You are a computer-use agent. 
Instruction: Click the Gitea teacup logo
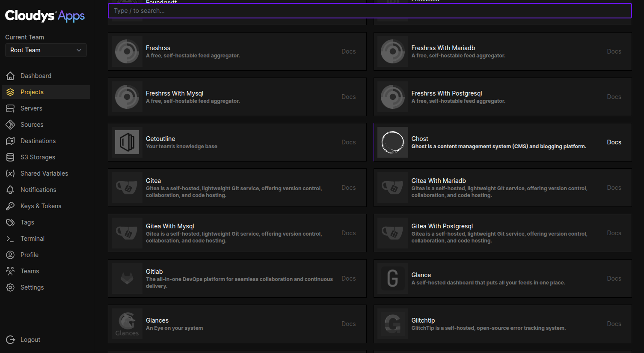point(127,188)
